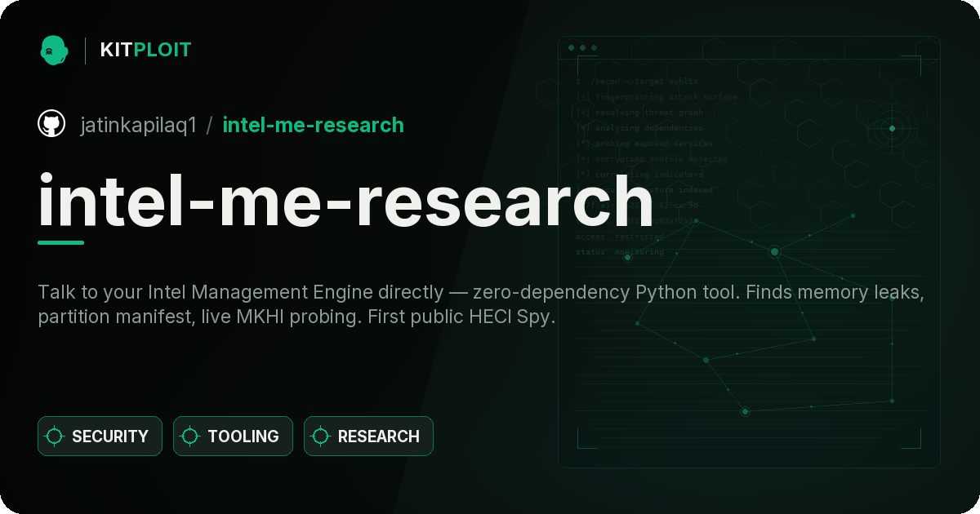Click the KitPloit mascot logo icon
980x514 pixels.
(54, 50)
